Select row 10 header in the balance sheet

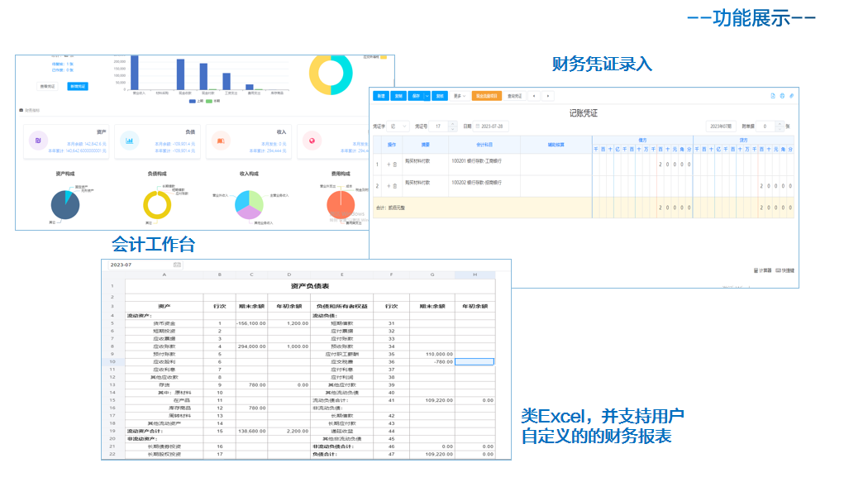coord(112,362)
